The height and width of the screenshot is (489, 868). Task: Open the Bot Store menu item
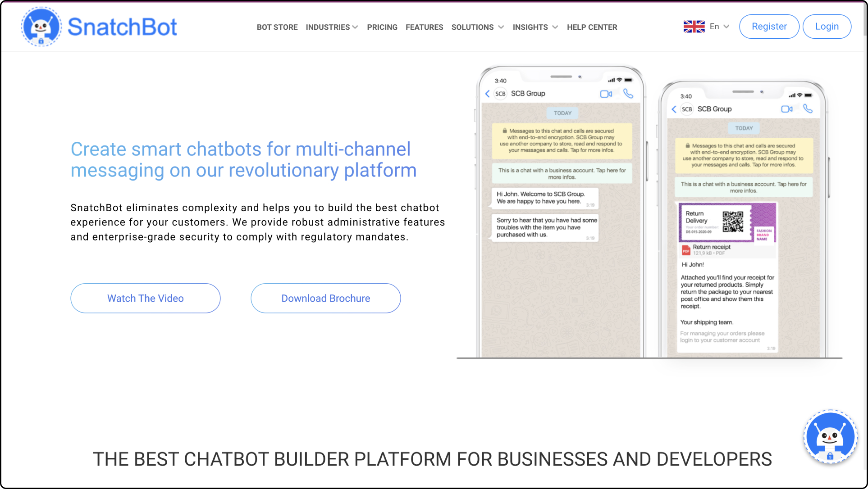(277, 27)
